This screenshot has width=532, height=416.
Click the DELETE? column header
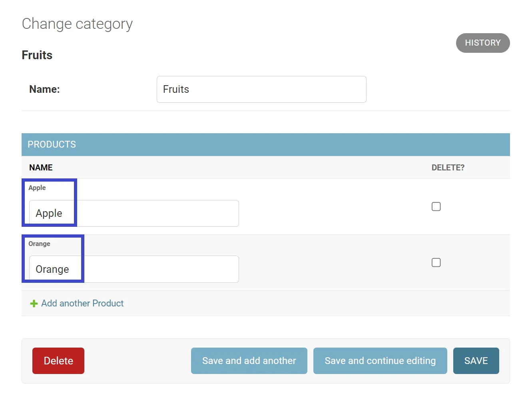pos(448,168)
